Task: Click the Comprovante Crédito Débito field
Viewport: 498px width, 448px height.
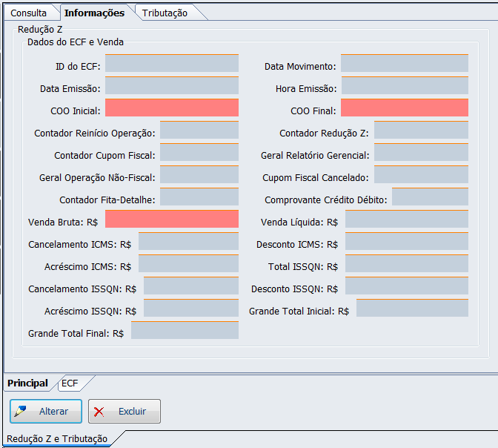Action: pos(430,197)
